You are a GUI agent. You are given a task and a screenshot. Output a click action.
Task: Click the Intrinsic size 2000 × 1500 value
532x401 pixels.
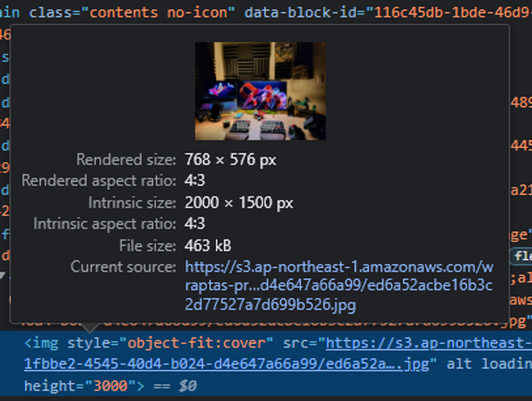239,202
